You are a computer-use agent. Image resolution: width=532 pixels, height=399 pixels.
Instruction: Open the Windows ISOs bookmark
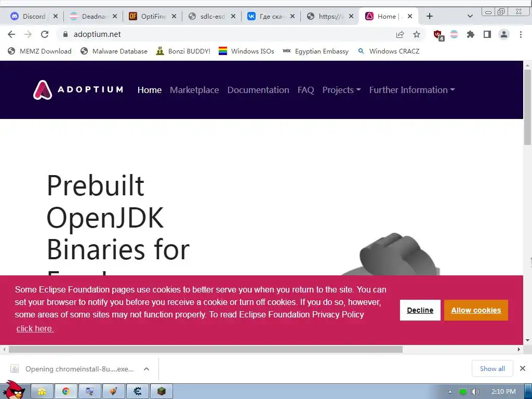[x=246, y=51]
